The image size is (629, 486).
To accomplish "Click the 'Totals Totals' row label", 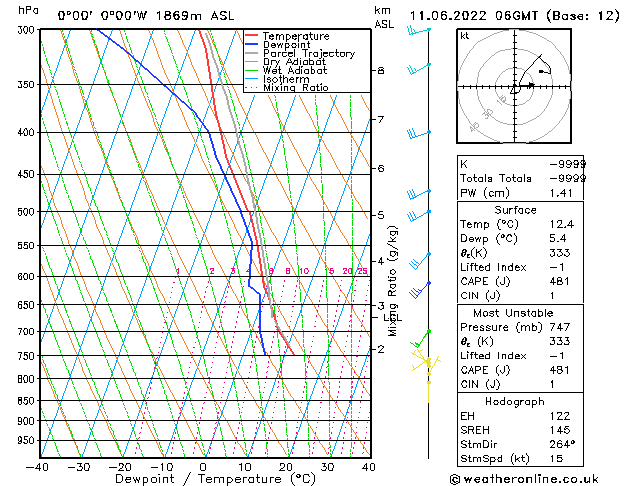I will (496, 178).
